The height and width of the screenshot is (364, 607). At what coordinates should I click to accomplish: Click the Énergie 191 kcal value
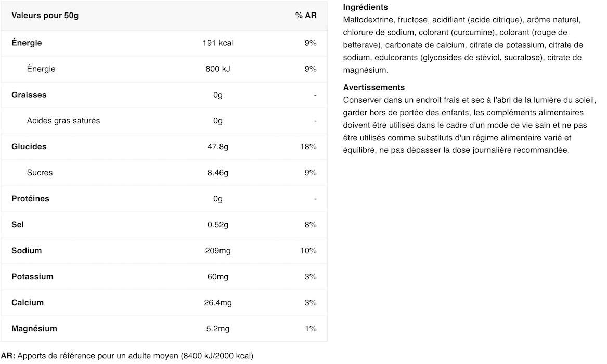(x=218, y=43)
